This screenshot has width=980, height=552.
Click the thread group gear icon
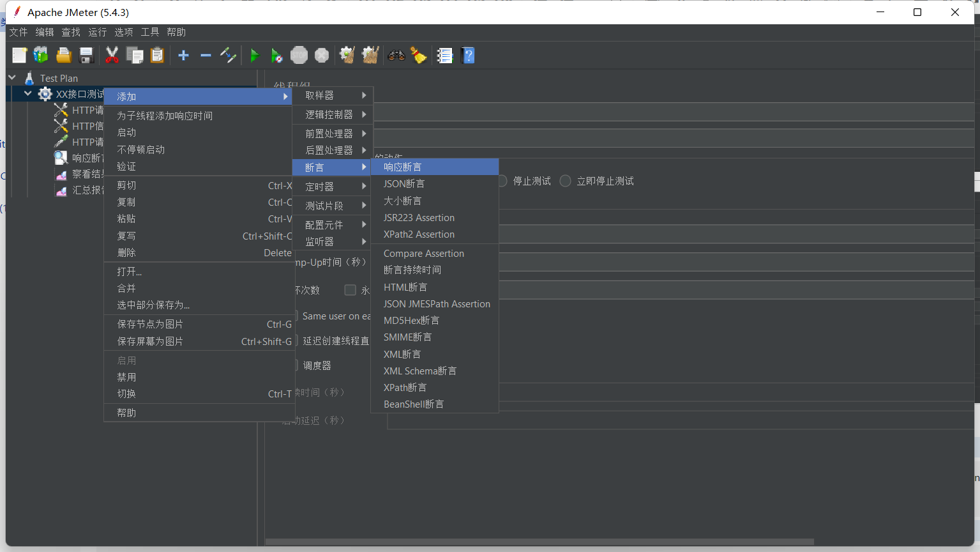[45, 94]
